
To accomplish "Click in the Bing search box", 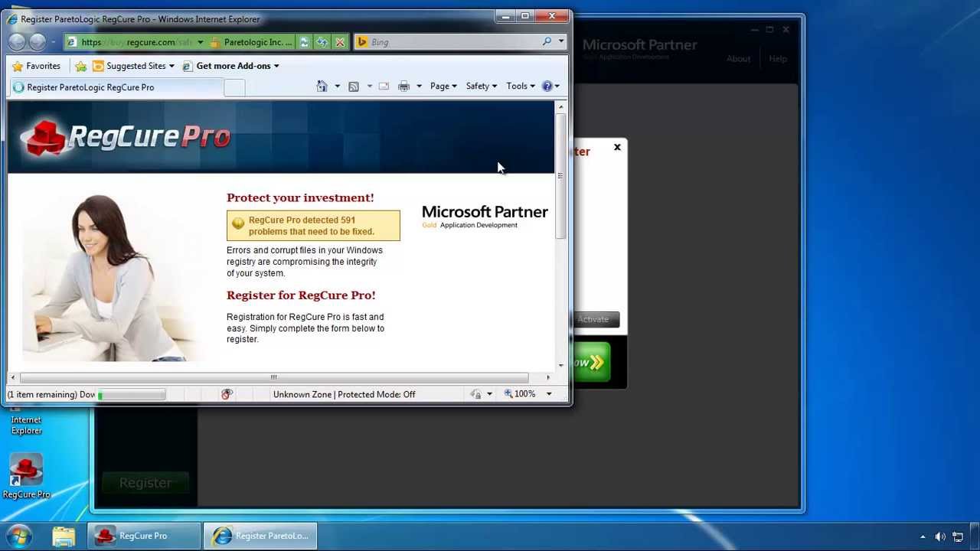I will (x=454, y=42).
